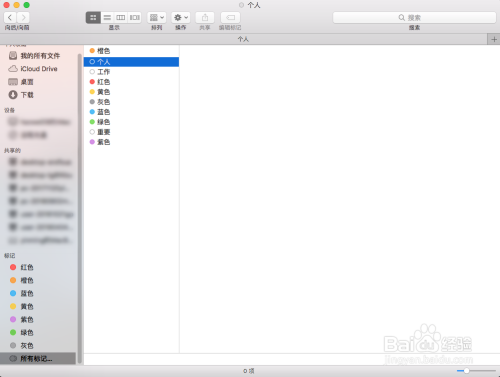Focus the search (搜索) field

click(414, 18)
